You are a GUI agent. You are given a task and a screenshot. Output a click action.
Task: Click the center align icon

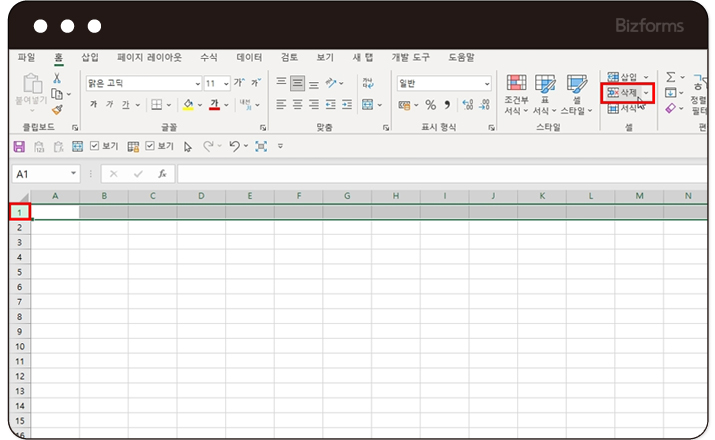[x=298, y=104]
